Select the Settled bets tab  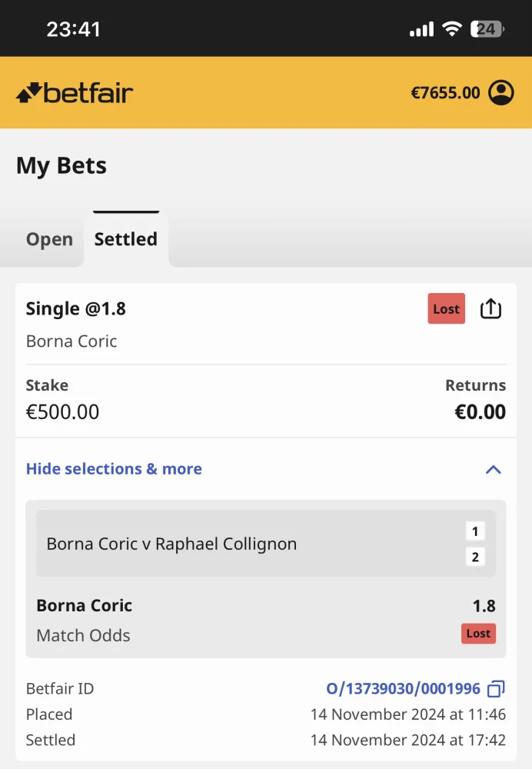tap(125, 239)
